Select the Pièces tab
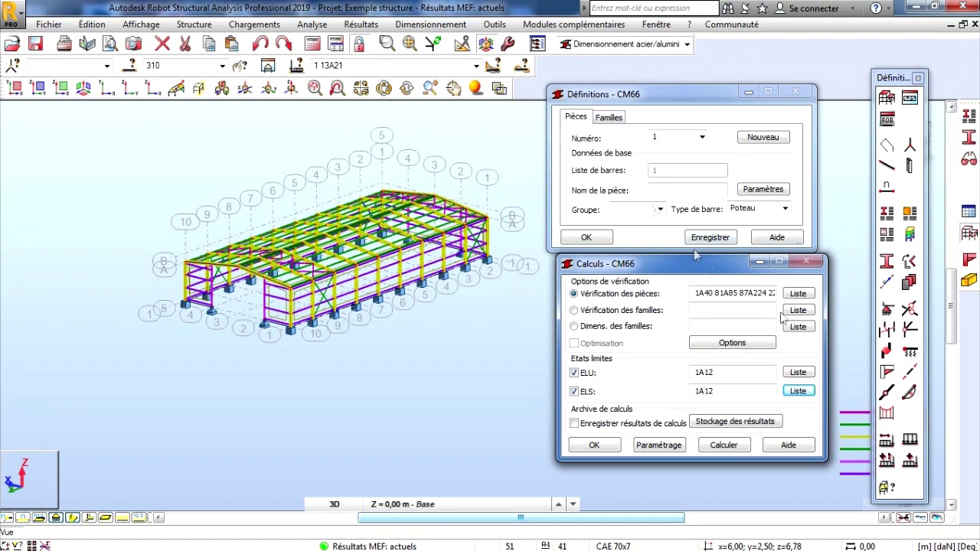 click(x=576, y=116)
